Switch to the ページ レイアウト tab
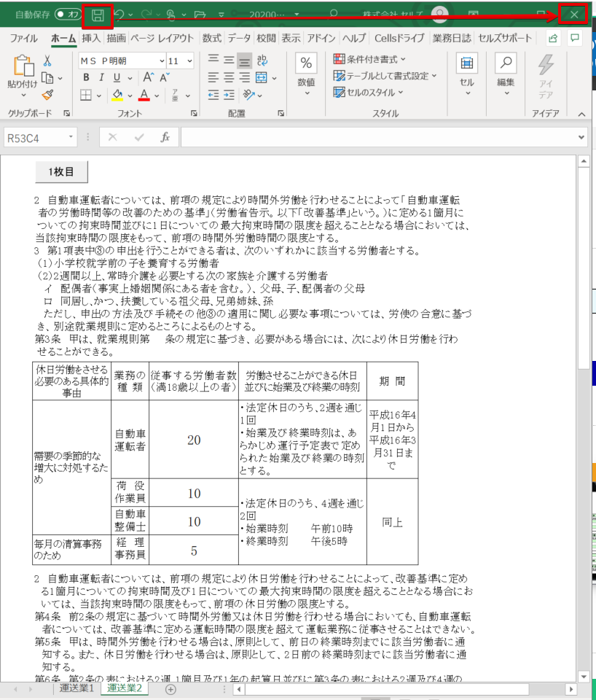This screenshot has width=596, height=700. point(162,39)
